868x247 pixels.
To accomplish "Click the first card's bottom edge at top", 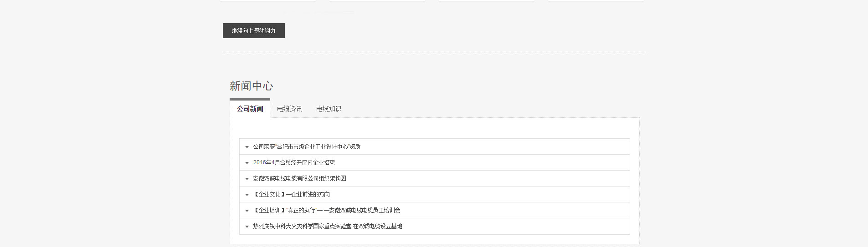I will (268, 0).
